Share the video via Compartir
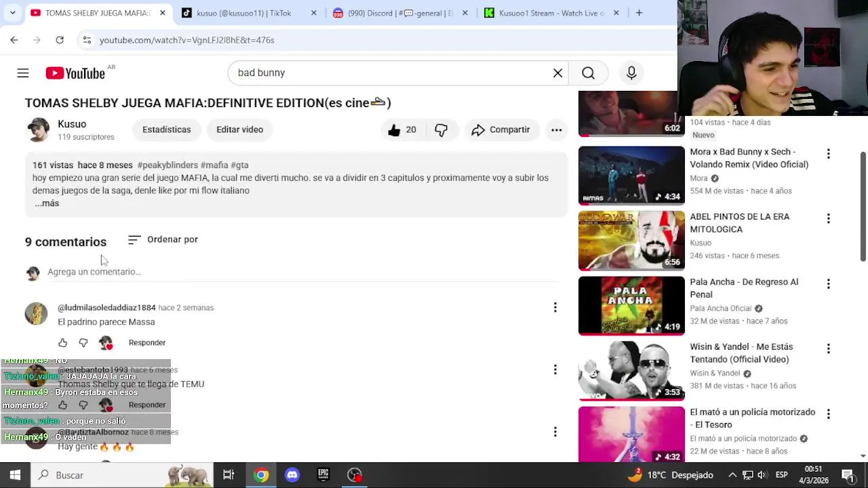The height and width of the screenshot is (488, 868). [500, 130]
